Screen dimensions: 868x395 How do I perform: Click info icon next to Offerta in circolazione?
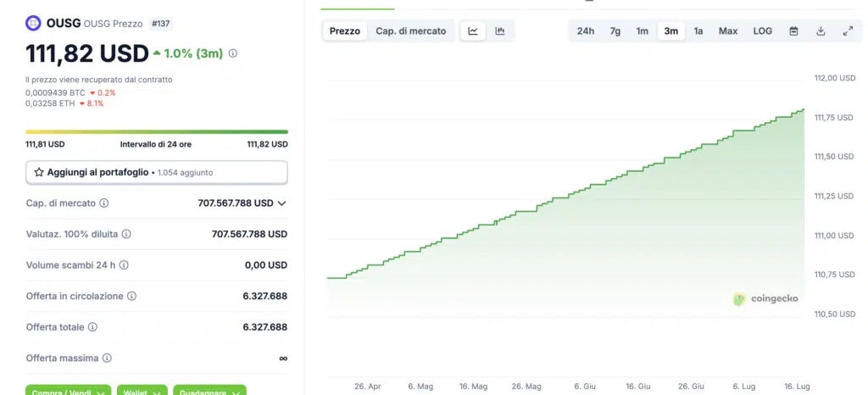[131, 297]
